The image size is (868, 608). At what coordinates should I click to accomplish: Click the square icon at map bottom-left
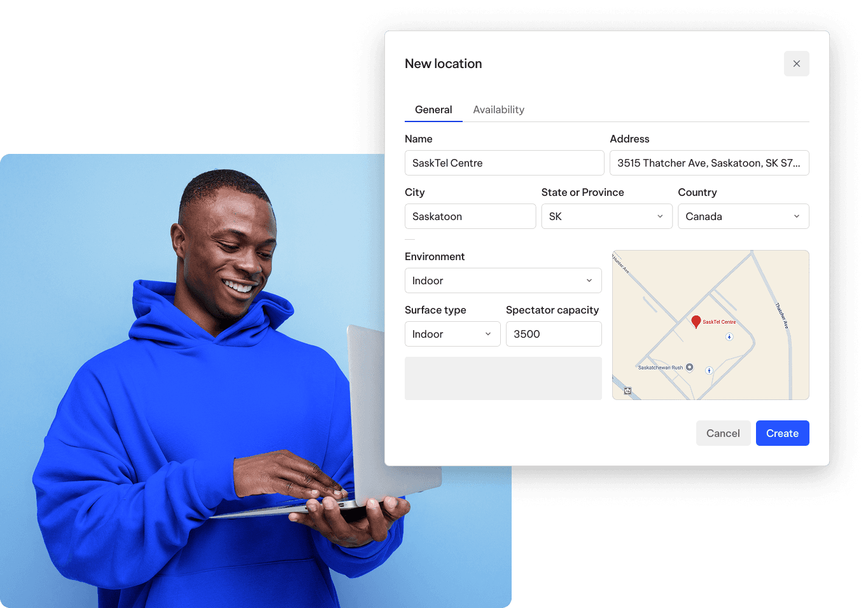tap(627, 391)
